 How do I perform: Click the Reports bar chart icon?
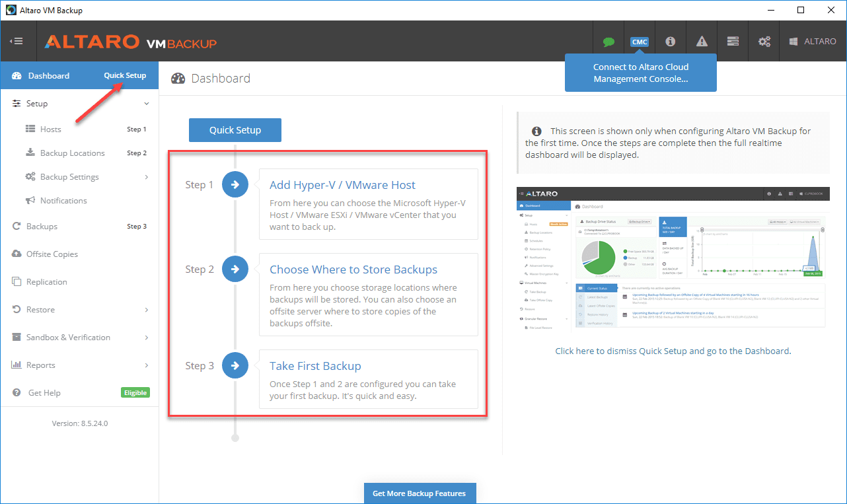coord(17,365)
